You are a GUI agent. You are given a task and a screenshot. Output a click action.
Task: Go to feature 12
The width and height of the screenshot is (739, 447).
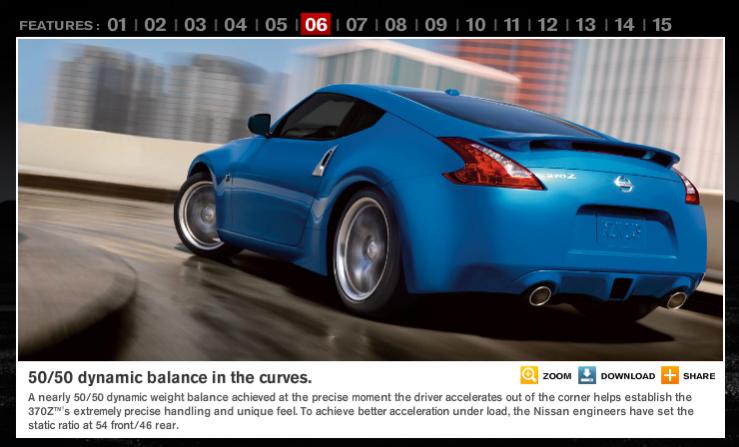click(548, 25)
